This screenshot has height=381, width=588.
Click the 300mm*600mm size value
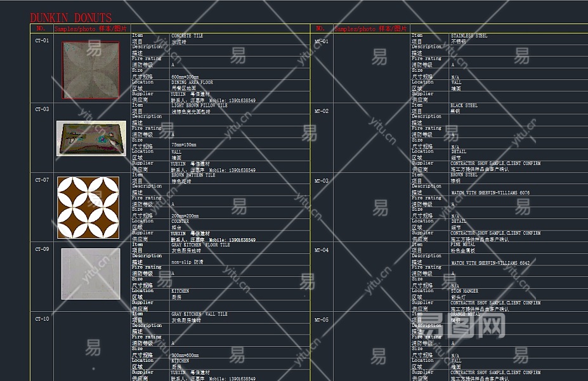tap(185, 355)
